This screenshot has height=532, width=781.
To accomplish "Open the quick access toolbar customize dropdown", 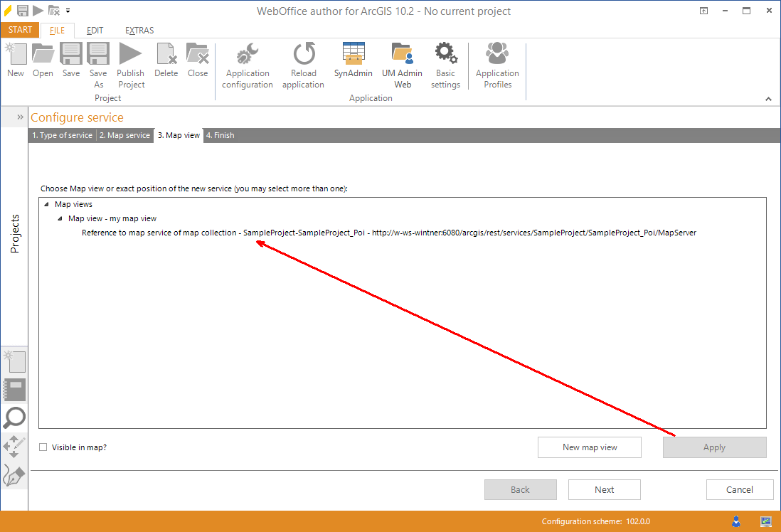I will coord(68,11).
